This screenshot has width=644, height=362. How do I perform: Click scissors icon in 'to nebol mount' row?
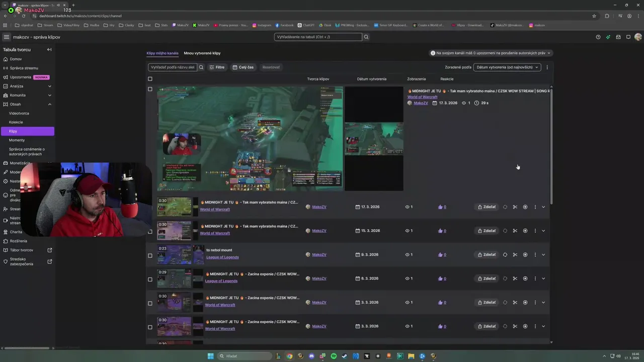coord(515,254)
